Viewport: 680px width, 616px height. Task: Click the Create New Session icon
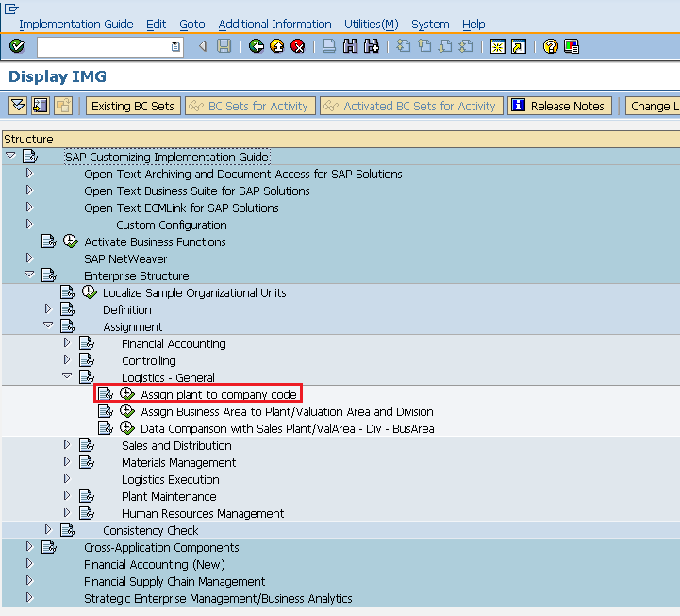(x=497, y=46)
